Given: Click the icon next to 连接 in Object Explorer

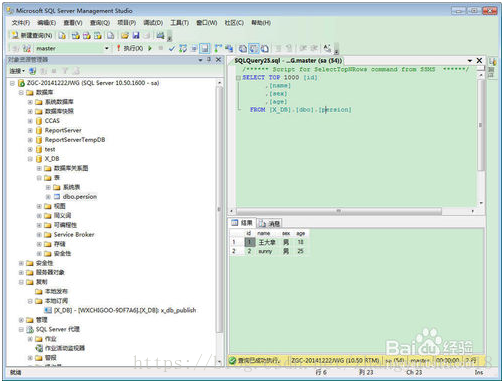Looking at the screenshot, I should [x=32, y=71].
